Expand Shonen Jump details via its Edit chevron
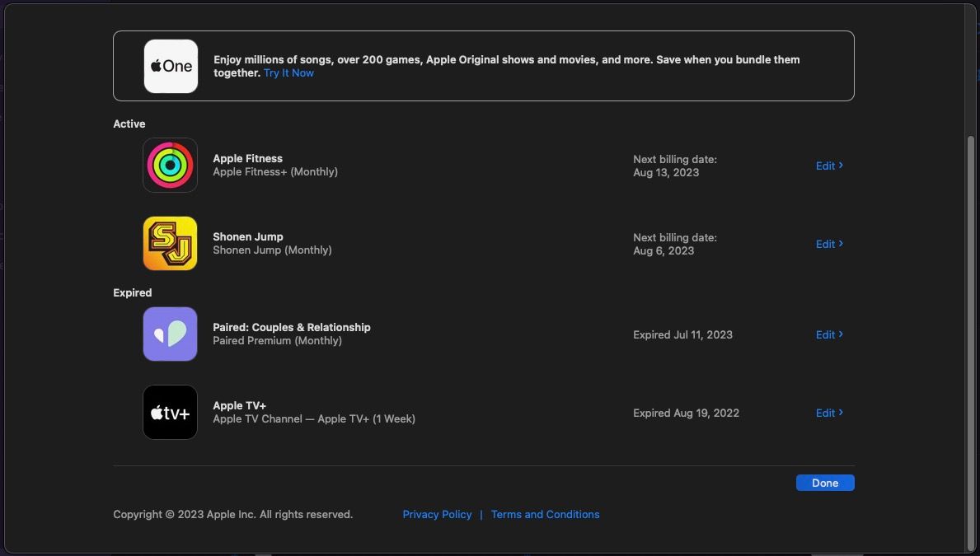Viewport: 980px width, 556px height. (840, 243)
